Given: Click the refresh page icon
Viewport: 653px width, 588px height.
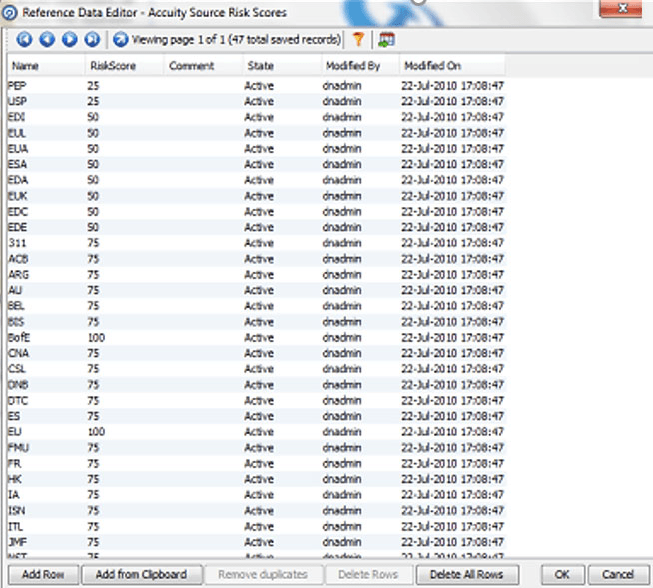Looking at the screenshot, I should [x=120, y=40].
